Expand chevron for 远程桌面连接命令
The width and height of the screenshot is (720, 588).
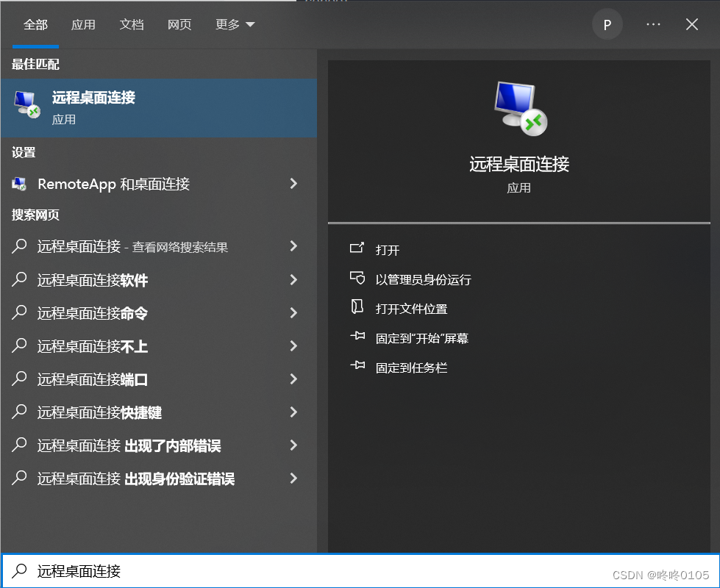[x=294, y=312]
